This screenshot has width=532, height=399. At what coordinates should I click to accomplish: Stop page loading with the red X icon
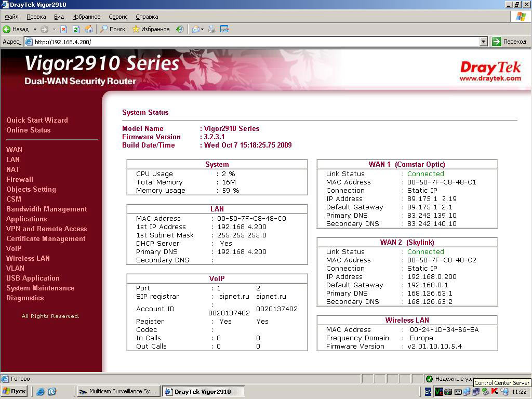pyautogui.click(x=63, y=29)
